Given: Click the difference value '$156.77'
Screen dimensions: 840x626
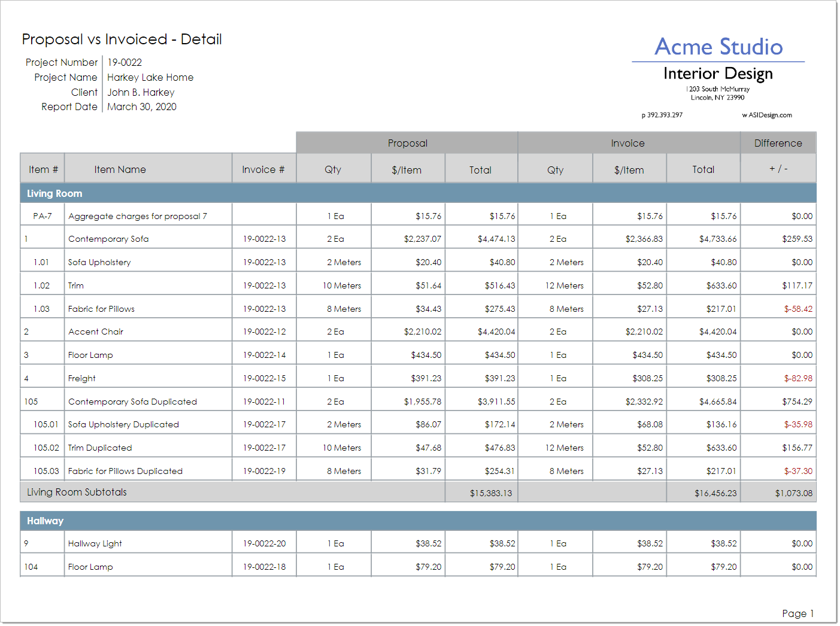Looking at the screenshot, I should click(797, 448).
